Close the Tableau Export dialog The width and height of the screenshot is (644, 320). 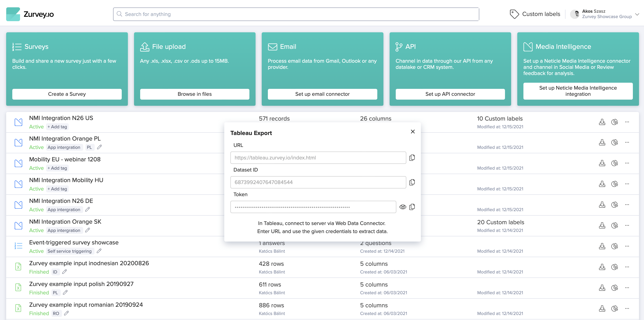(413, 132)
